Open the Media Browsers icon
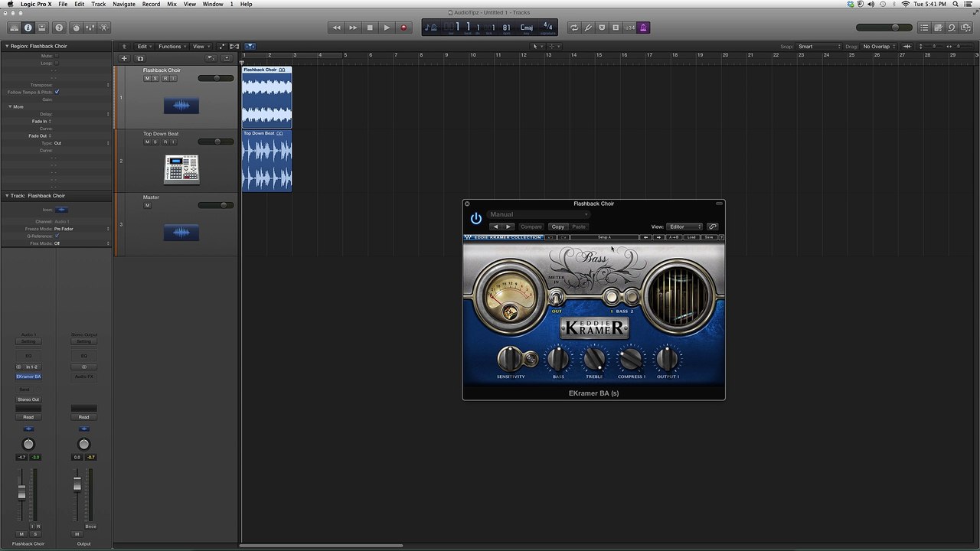The image size is (980, 551). 966,28
